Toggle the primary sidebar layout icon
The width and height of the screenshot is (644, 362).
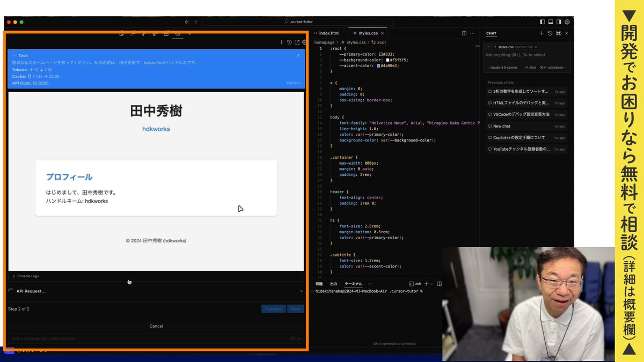(542, 22)
